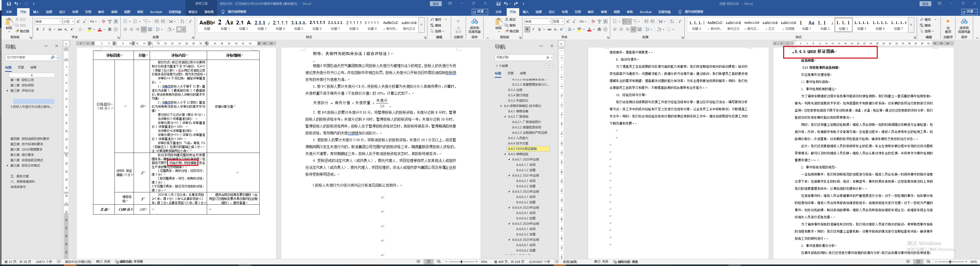Switch right window to web layout view
The image size is (980, 266).
(928, 262)
